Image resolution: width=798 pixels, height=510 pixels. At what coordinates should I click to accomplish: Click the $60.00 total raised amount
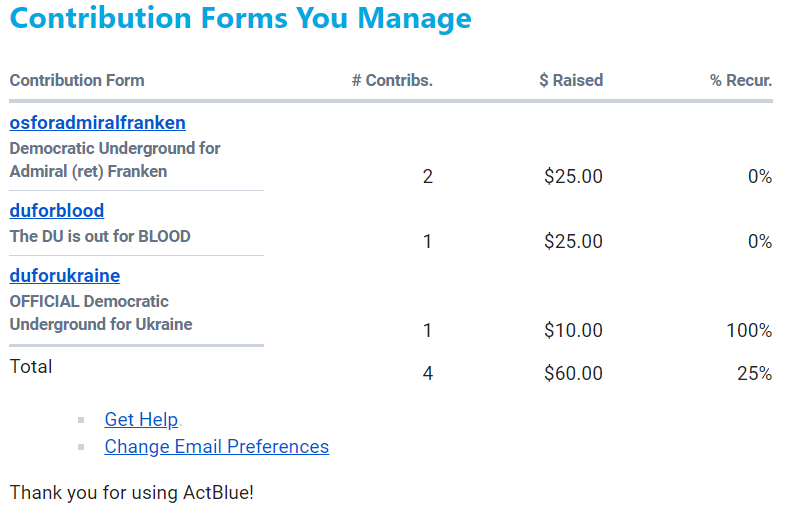[573, 374]
